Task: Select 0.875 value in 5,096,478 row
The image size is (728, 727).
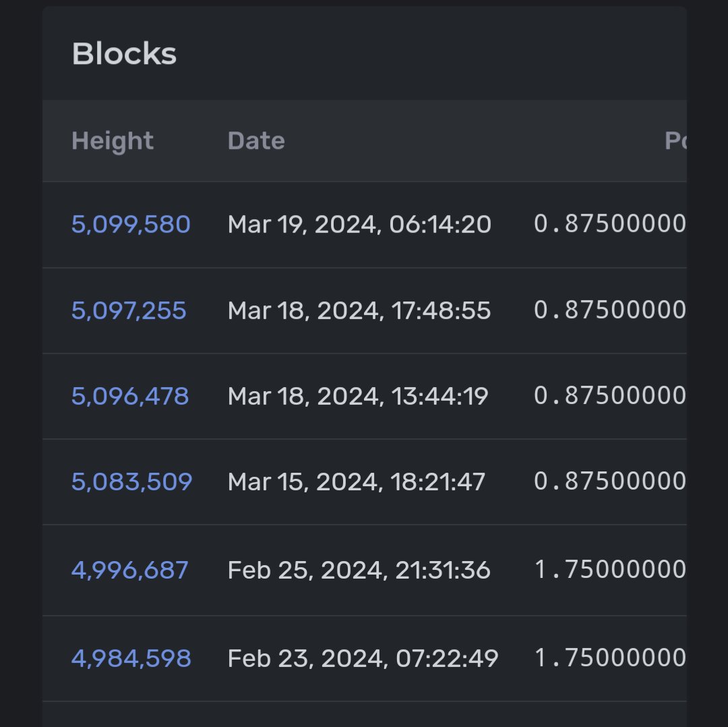Action: [x=610, y=395]
